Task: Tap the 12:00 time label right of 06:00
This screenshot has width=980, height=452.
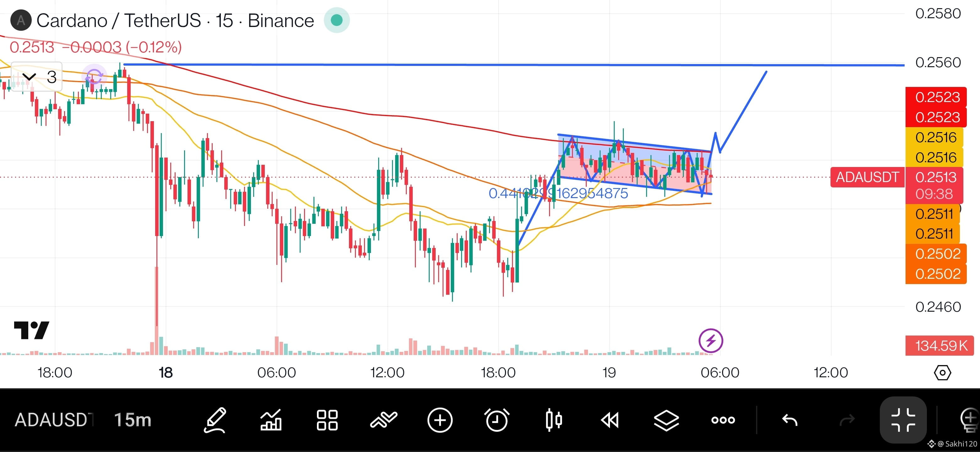Action: pyautogui.click(x=831, y=373)
